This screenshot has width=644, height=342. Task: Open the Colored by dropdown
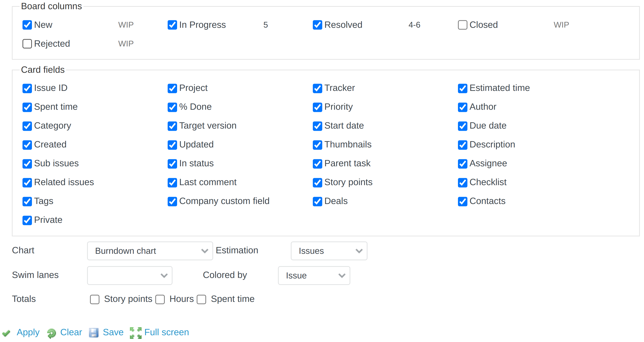(x=314, y=276)
